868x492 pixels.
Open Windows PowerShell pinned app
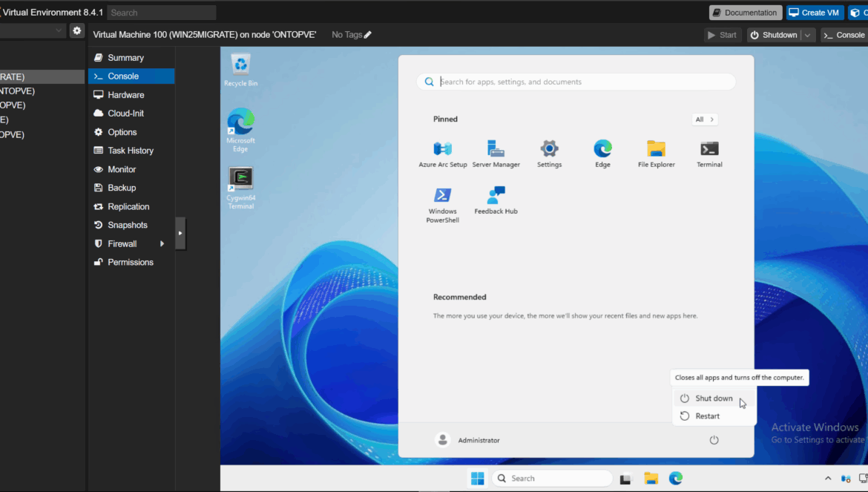(442, 205)
